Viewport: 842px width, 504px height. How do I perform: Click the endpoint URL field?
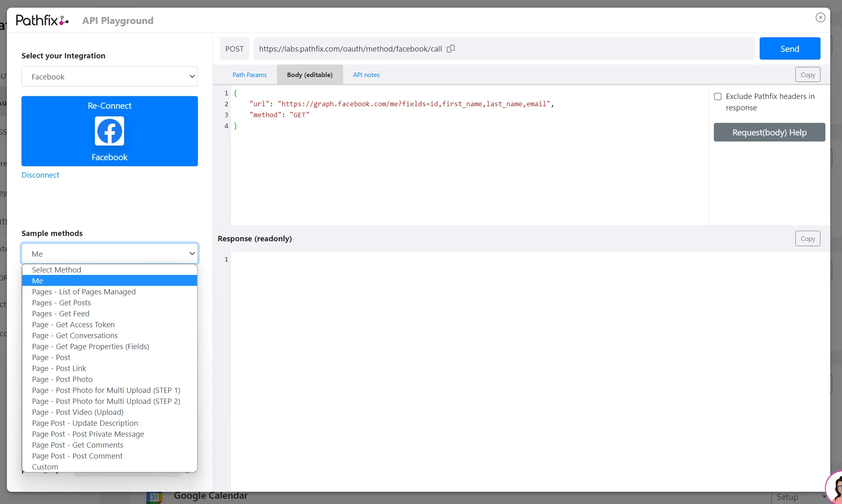(504, 49)
